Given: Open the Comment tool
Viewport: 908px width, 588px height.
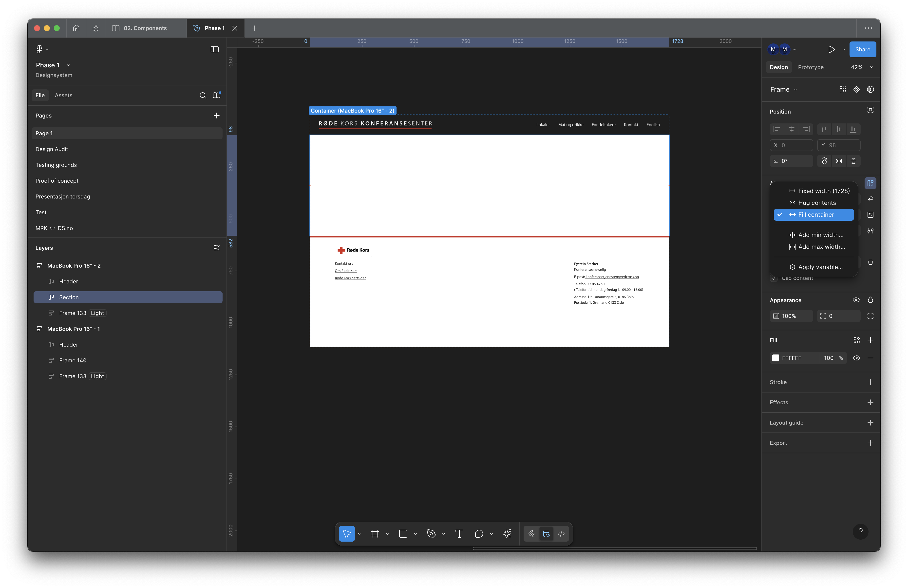Looking at the screenshot, I should tap(479, 534).
